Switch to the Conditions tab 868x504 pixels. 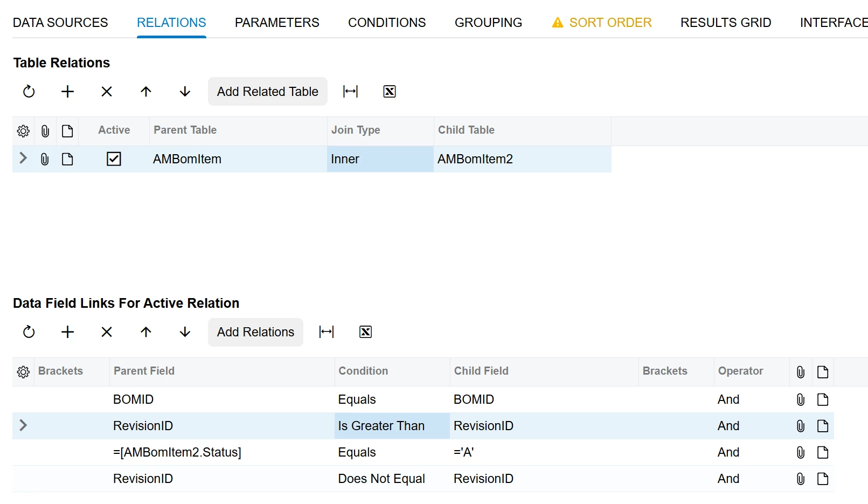(x=387, y=23)
